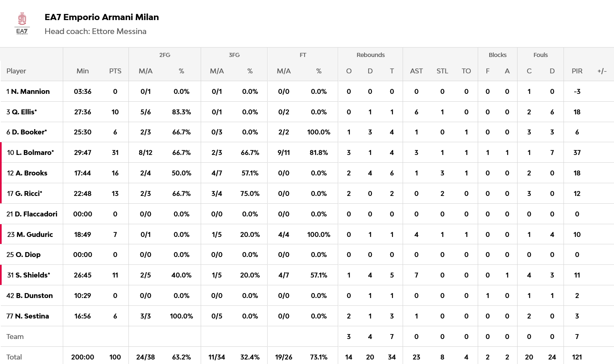Sort table by PTS column header
Image resolution: width=614 pixels, height=364 pixels.
[115, 71]
